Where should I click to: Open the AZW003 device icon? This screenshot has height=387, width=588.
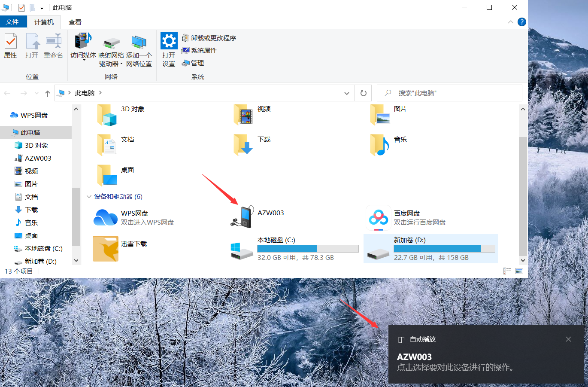(x=242, y=216)
